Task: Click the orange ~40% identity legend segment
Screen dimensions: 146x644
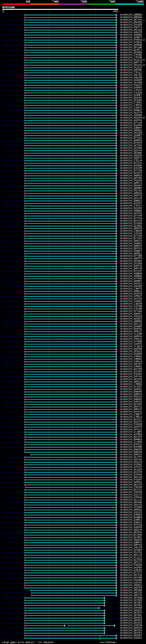Action: [45, 4]
